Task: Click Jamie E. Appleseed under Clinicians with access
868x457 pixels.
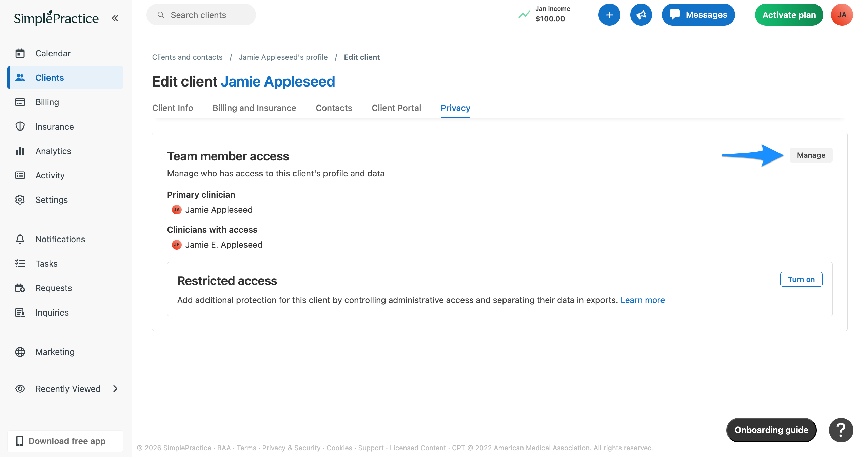Action: coord(224,245)
